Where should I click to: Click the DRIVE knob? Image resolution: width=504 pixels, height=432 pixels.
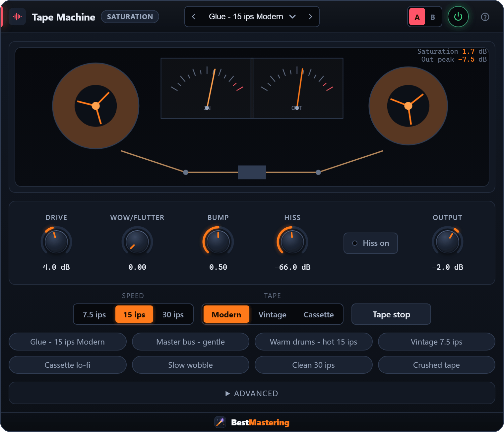56,242
